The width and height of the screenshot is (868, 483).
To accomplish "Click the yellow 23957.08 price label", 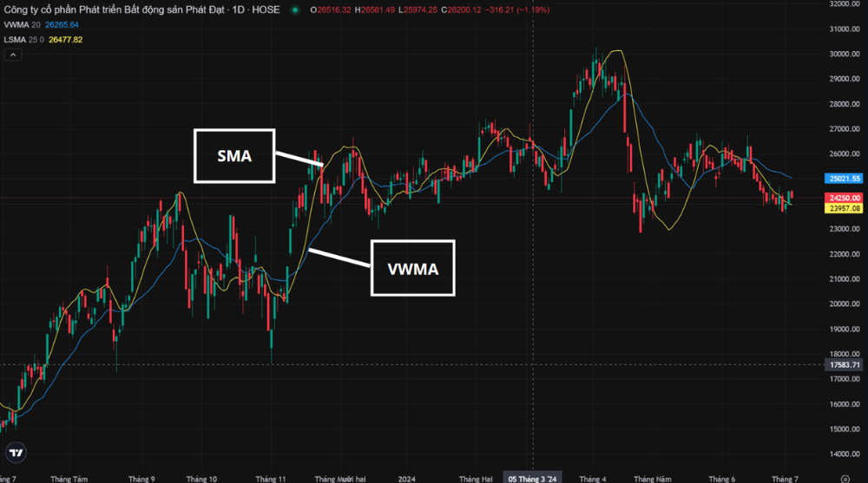I will point(844,208).
